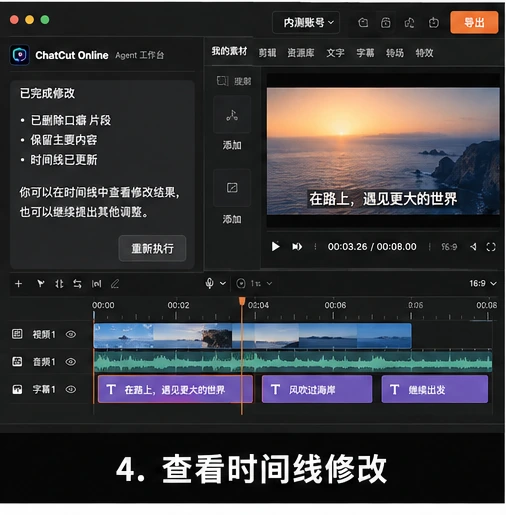Click the 已完成修改 heading text
The image size is (506, 515).
(47, 93)
